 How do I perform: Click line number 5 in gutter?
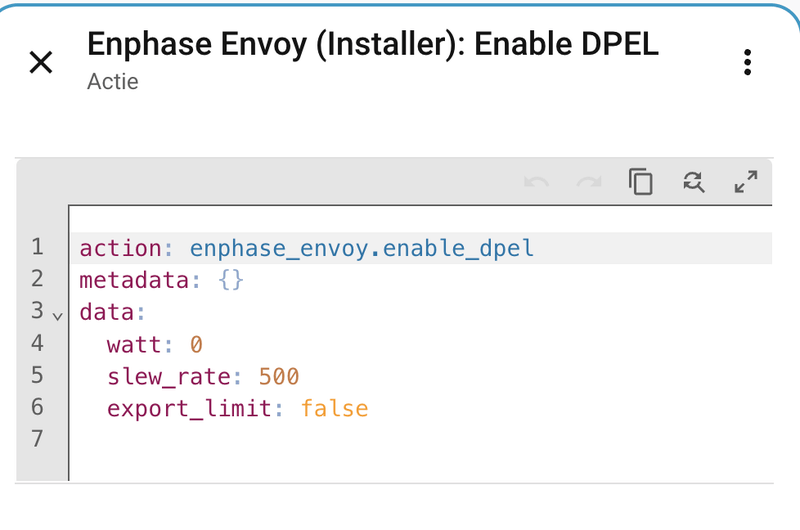(x=37, y=375)
